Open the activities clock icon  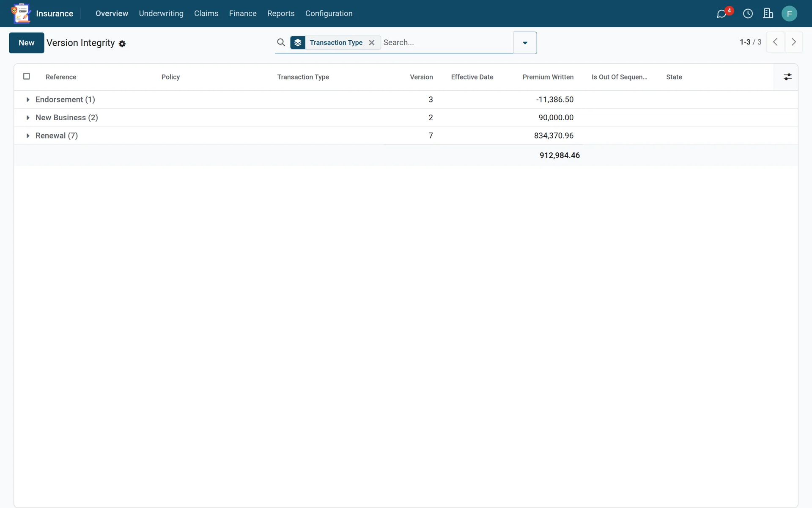[x=748, y=14]
